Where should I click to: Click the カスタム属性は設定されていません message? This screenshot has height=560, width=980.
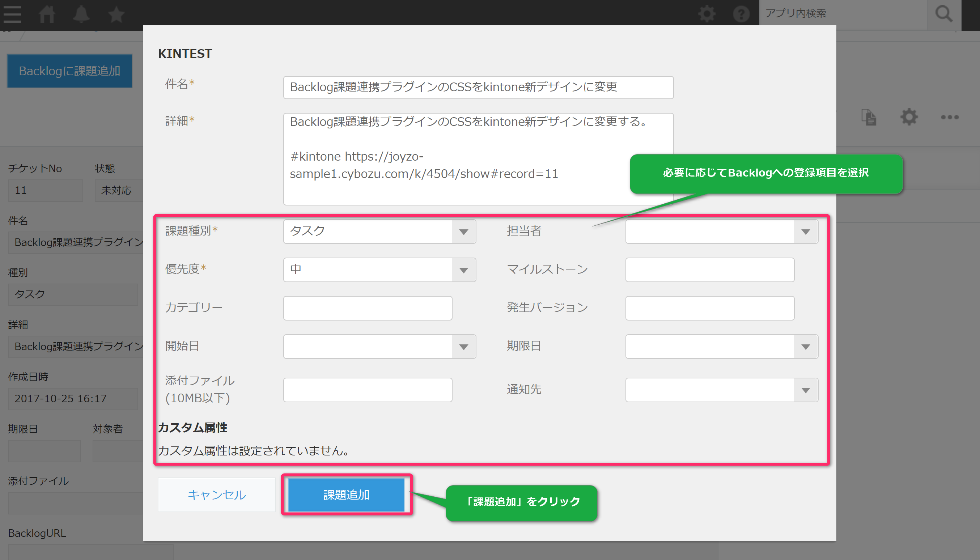point(254,451)
